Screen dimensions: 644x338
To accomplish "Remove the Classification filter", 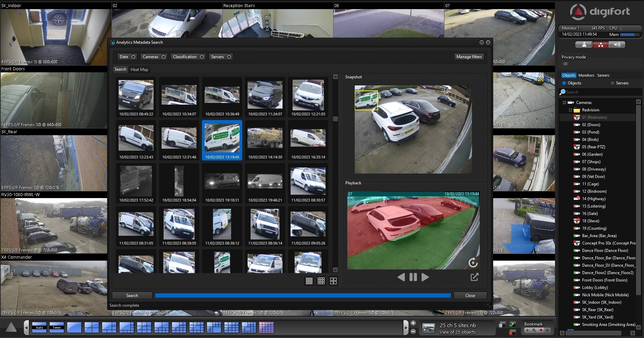I will (202, 57).
